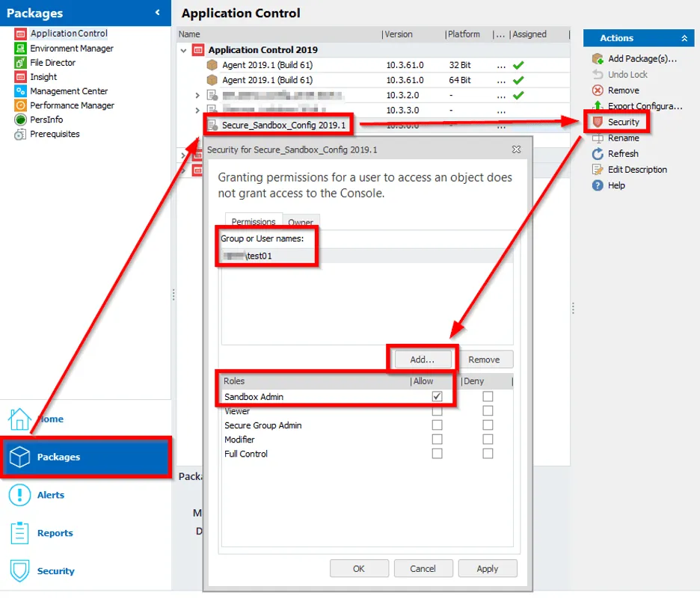The image size is (700, 598).
Task: Enable Deny checkbox for Viewer role
Action: pyautogui.click(x=488, y=411)
